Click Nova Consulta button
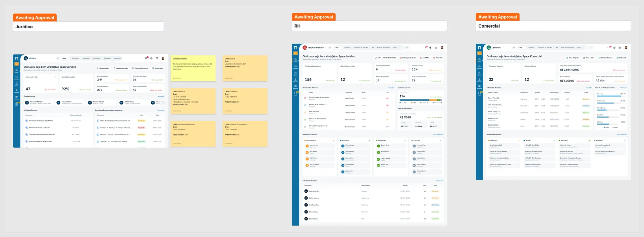This screenshot has height=237, width=644. (x=103, y=68)
